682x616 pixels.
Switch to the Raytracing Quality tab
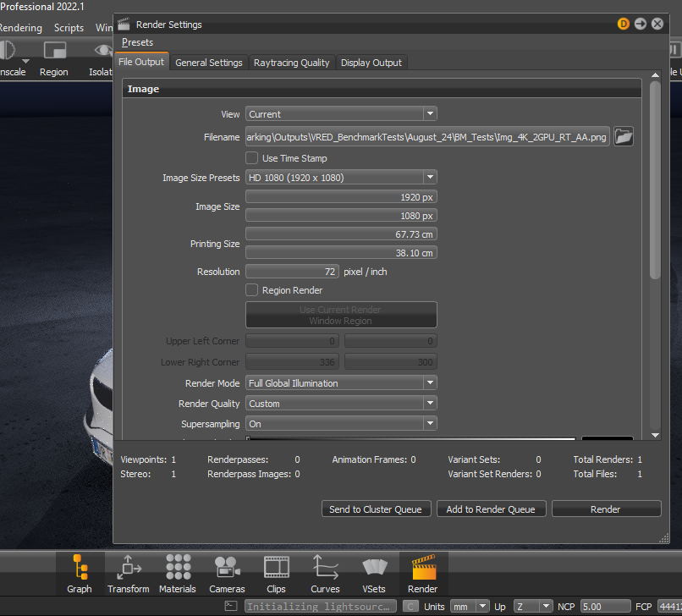click(x=291, y=63)
